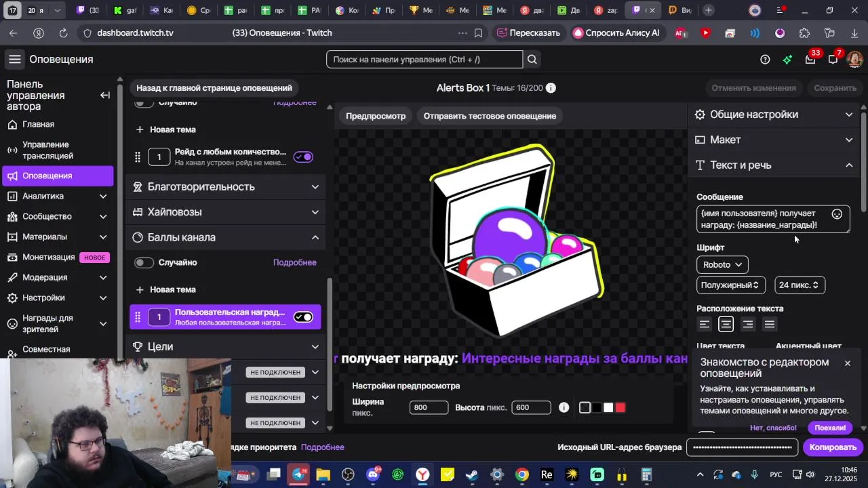Click Нет, спасибо! in the popup

pos(773,428)
